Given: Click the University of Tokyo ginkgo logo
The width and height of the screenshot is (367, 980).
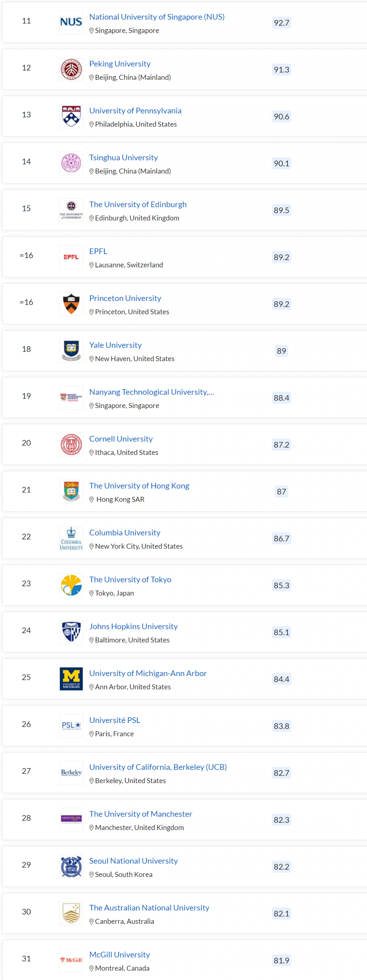Looking at the screenshot, I should coord(71,585).
